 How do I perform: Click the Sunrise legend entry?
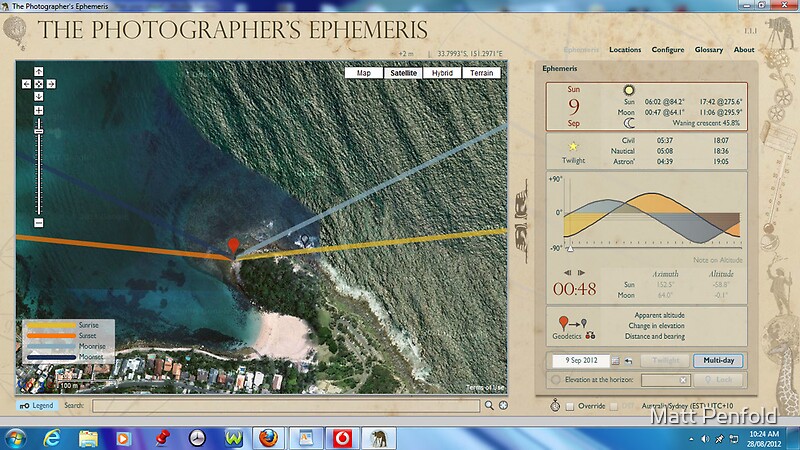coord(63,325)
